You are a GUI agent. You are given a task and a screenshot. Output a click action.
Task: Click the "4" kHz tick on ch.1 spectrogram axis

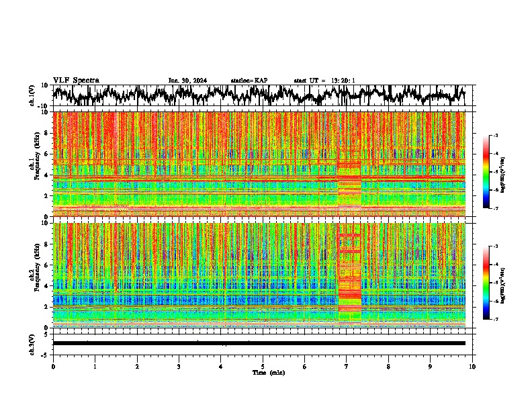(x=46, y=175)
